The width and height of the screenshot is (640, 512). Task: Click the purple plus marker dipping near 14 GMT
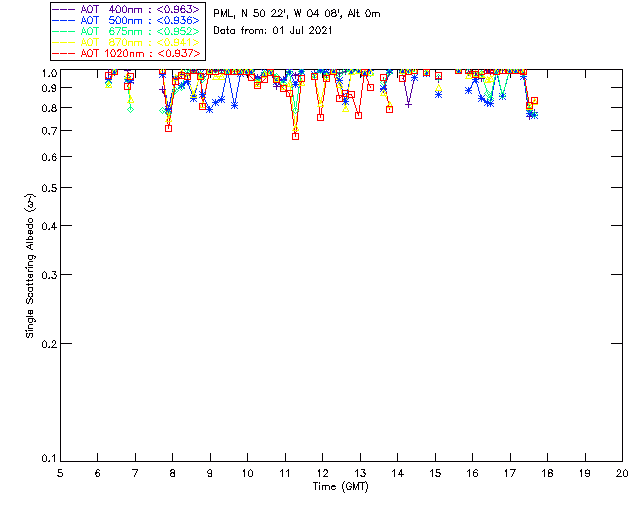408,105
